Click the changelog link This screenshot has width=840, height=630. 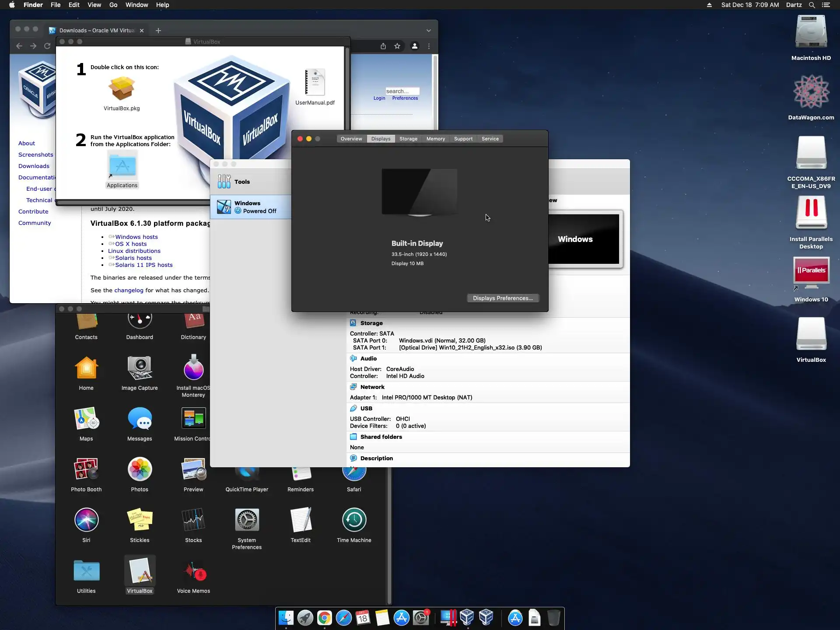tap(129, 290)
